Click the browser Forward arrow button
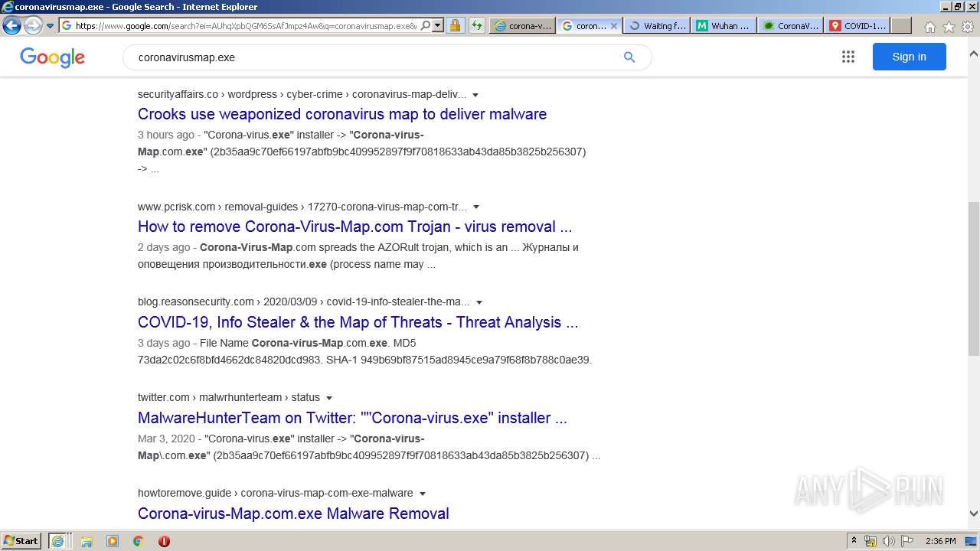980x551 pixels. coord(33,25)
